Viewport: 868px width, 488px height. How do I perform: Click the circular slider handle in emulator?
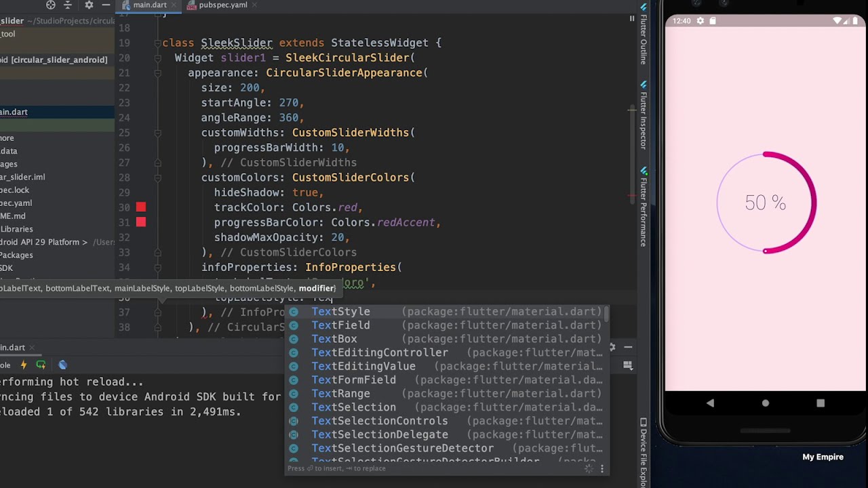(766, 251)
